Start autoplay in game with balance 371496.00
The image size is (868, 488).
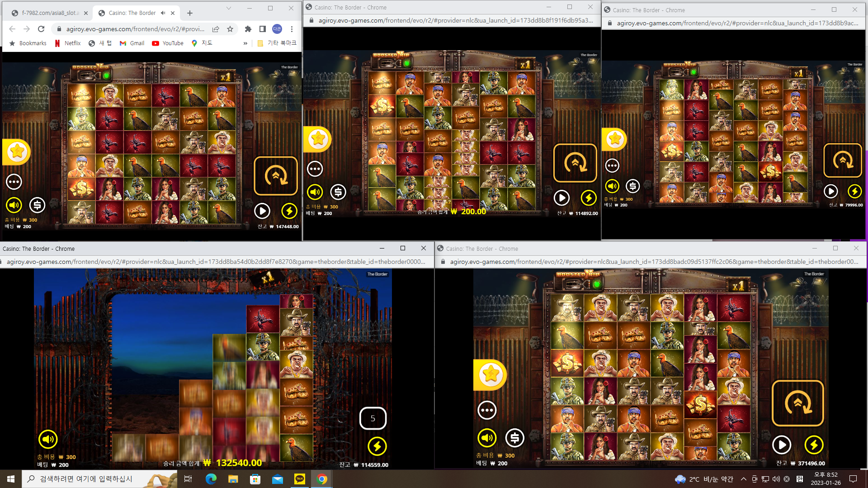click(782, 445)
